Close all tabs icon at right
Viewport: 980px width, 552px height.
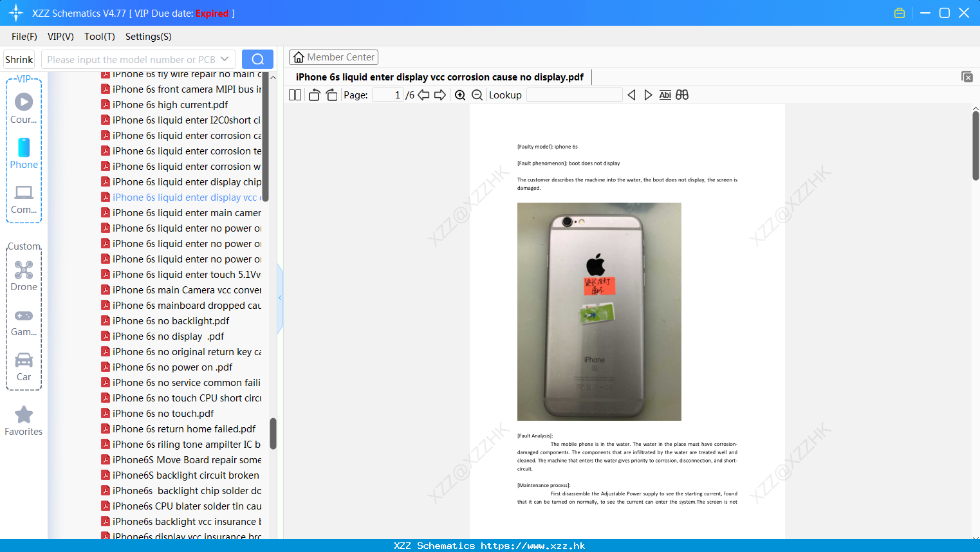pyautogui.click(x=967, y=77)
